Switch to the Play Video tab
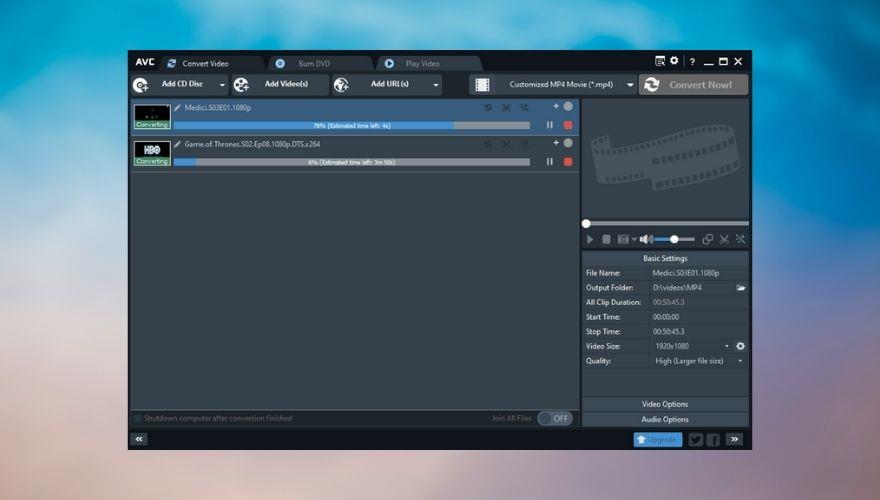 (x=421, y=63)
